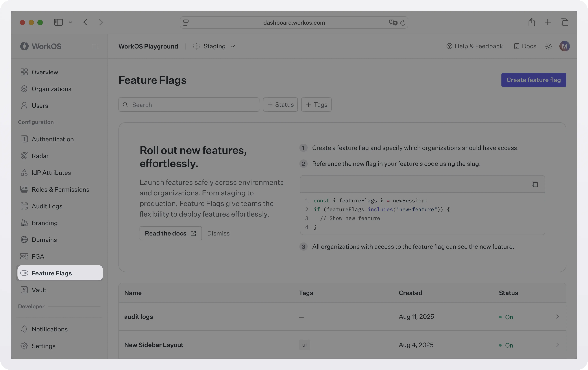
Task: Click the Safari share icon
Action: pos(532,22)
